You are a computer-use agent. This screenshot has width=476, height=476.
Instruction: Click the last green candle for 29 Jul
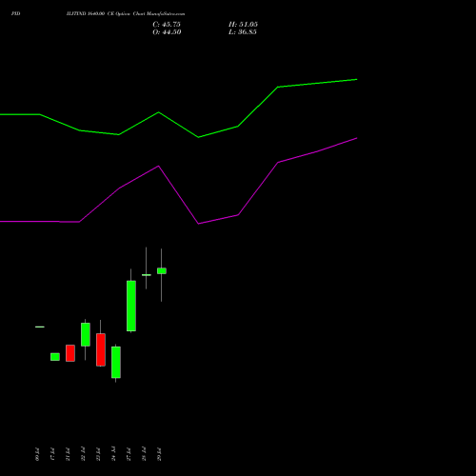click(162, 271)
